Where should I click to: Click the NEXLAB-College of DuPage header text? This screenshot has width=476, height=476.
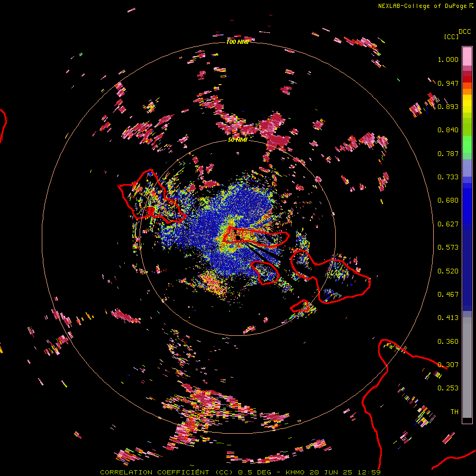[423, 6]
